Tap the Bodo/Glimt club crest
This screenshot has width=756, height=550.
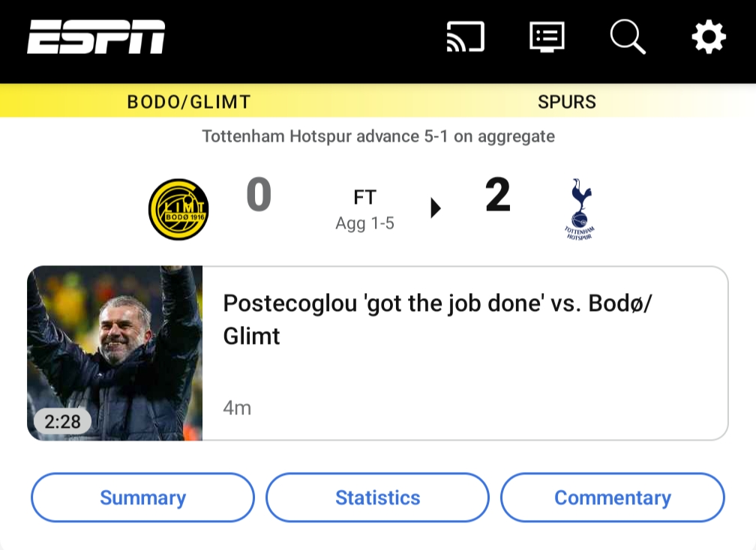pos(178,209)
